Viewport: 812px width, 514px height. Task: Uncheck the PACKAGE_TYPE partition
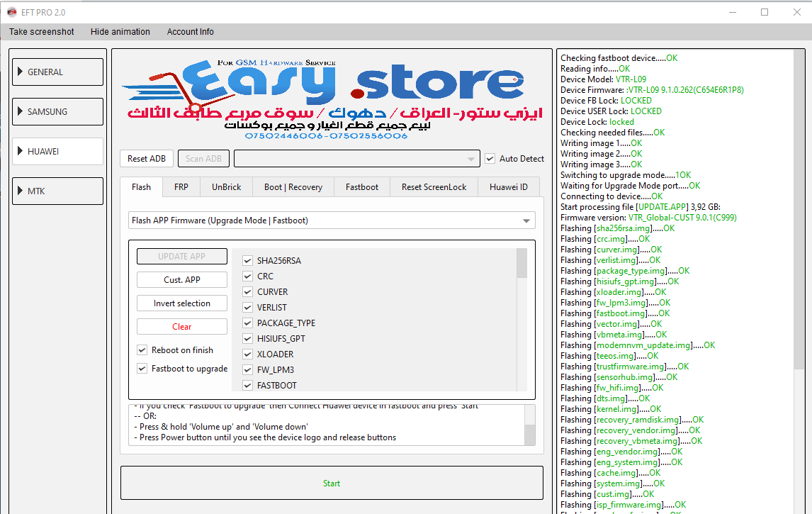247,323
